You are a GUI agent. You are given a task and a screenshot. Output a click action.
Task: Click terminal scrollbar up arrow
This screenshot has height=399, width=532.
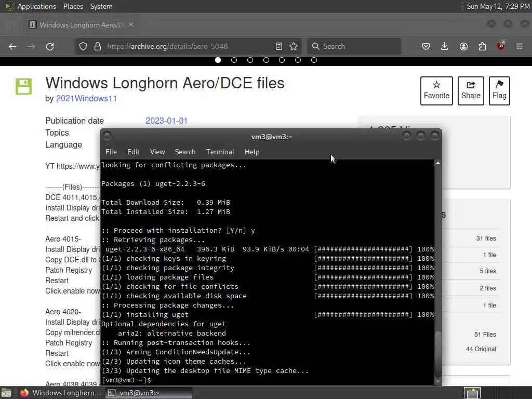[x=438, y=163]
